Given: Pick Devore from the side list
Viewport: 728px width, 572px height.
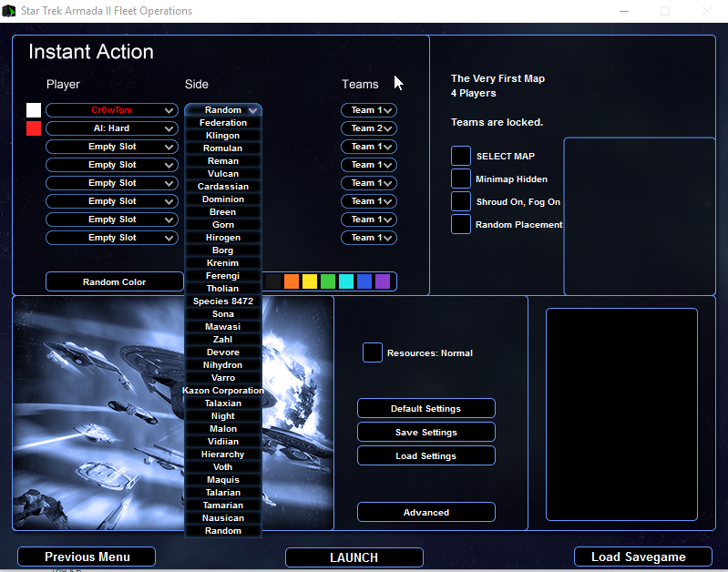Looking at the screenshot, I should click(x=223, y=352).
